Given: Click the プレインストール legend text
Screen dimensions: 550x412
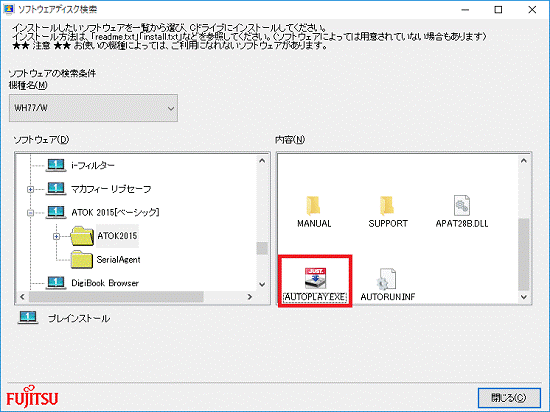Looking at the screenshot, I should pos(79,318).
